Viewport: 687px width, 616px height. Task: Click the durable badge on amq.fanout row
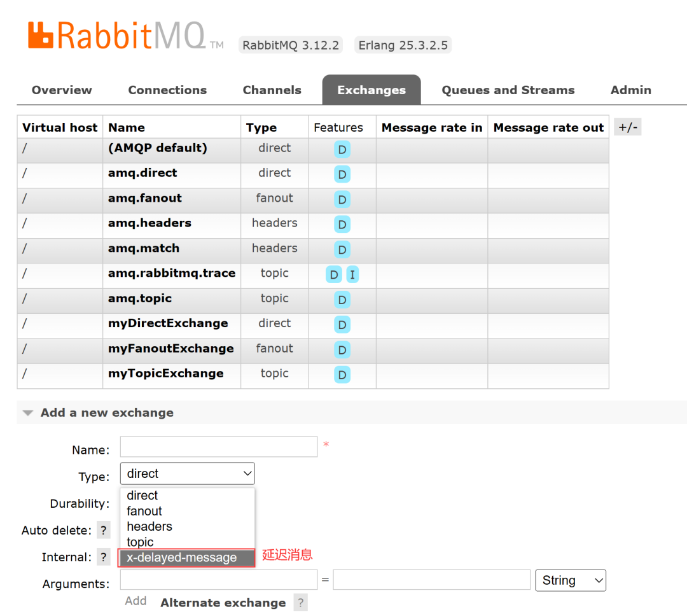pos(342,199)
